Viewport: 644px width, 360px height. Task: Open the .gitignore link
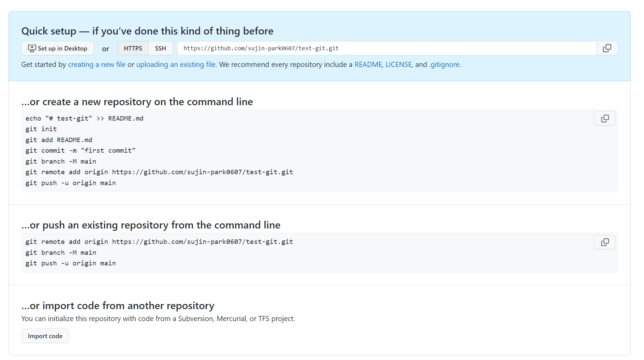pyautogui.click(x=444, y=65)
